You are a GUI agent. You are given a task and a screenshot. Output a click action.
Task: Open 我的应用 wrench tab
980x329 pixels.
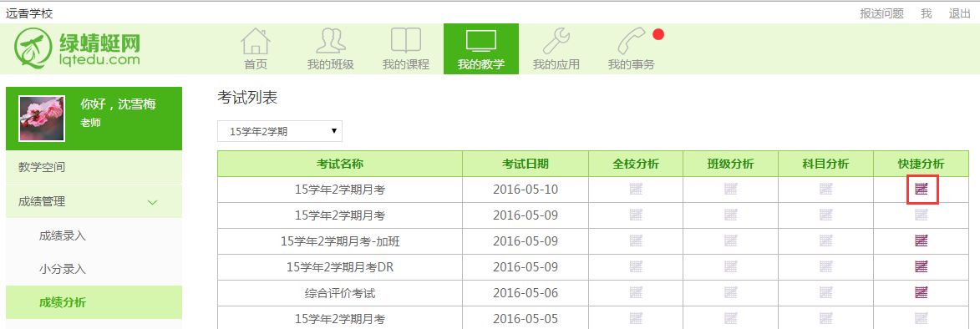click(556, 48)
